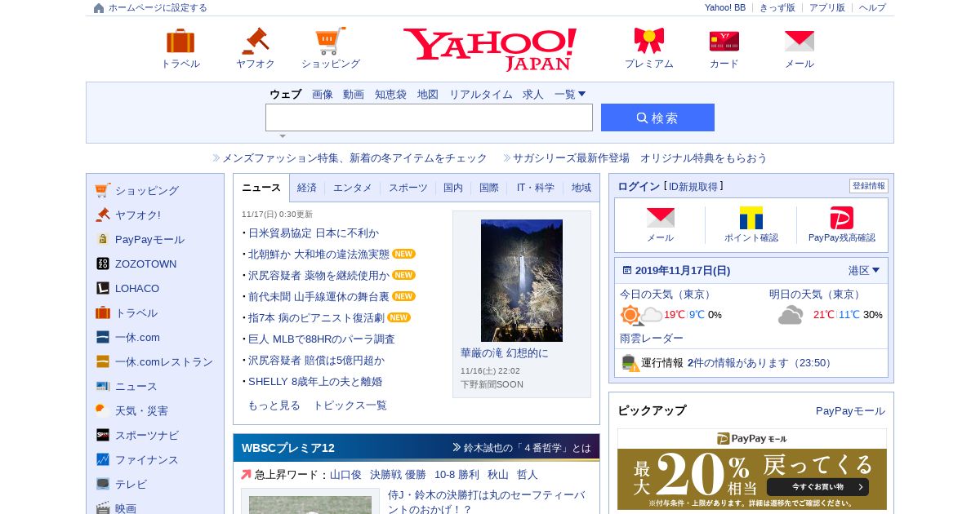The height and width of the screenshot is (514, 980).
Task: Open the 華厳の滝 waterfall photo thumbnail
Action: [522, 281]
